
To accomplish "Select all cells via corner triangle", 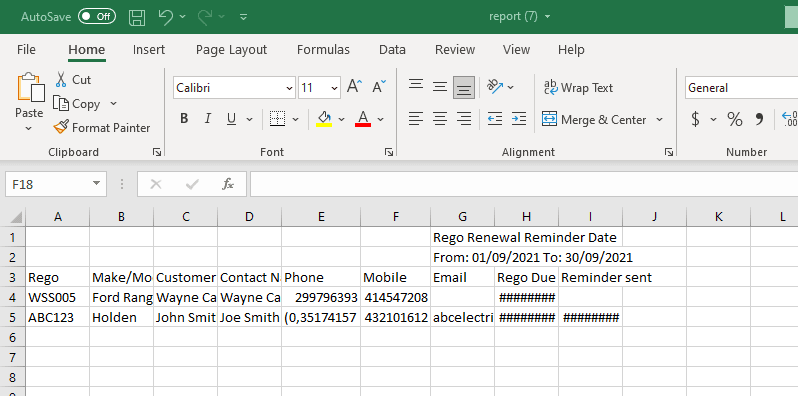I will (15, 217).
